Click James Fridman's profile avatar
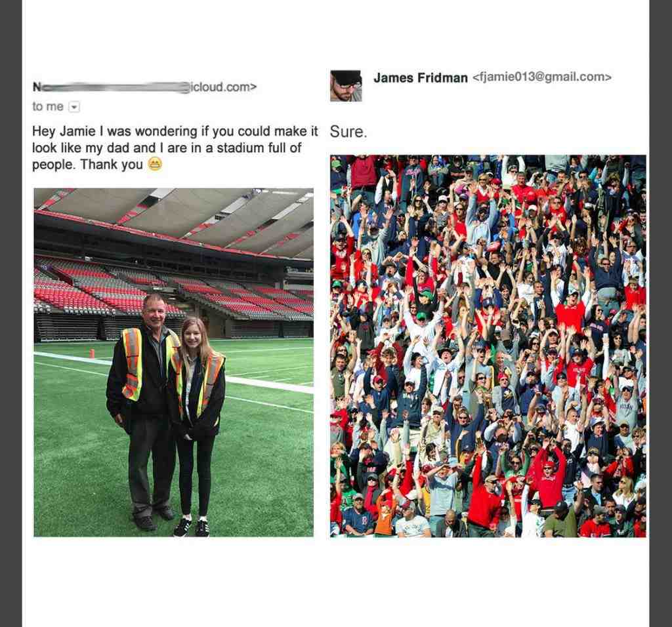The image size is (672, 627). (x=346, y=86)
